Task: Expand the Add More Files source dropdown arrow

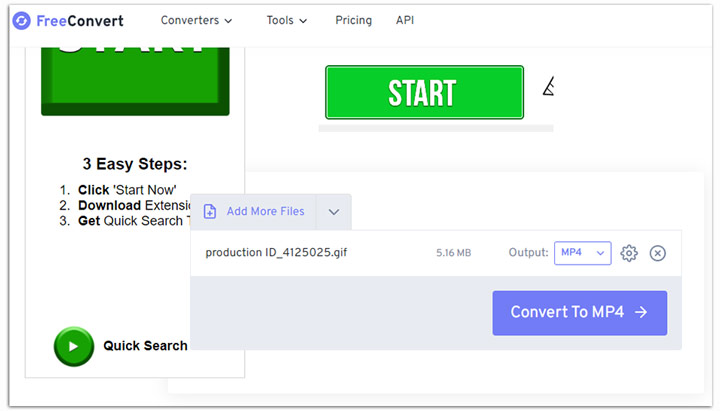Action: pyautogui.click(x=334, y=212)
